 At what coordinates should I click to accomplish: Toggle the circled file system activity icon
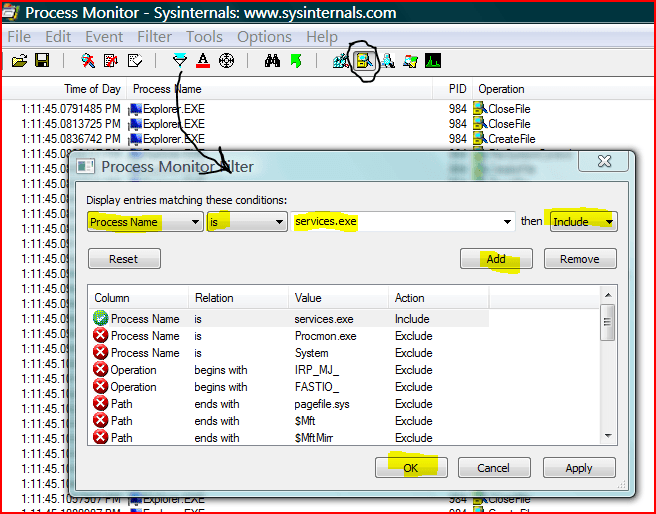coord(364,61)
